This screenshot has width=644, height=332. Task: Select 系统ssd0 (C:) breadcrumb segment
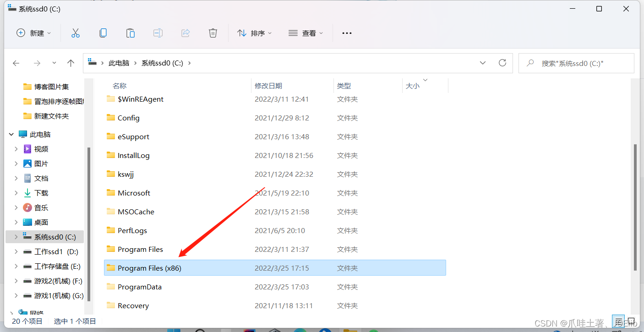(162, 63)
